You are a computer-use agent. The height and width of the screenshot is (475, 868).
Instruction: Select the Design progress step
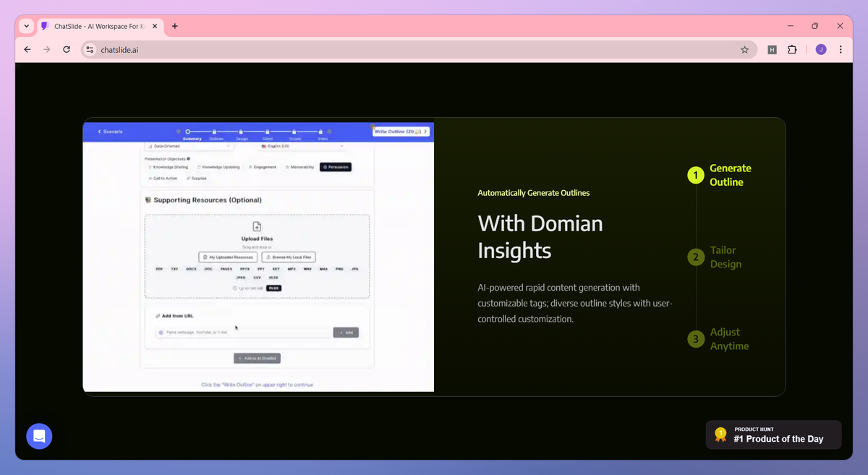click(x=242, y=135)
